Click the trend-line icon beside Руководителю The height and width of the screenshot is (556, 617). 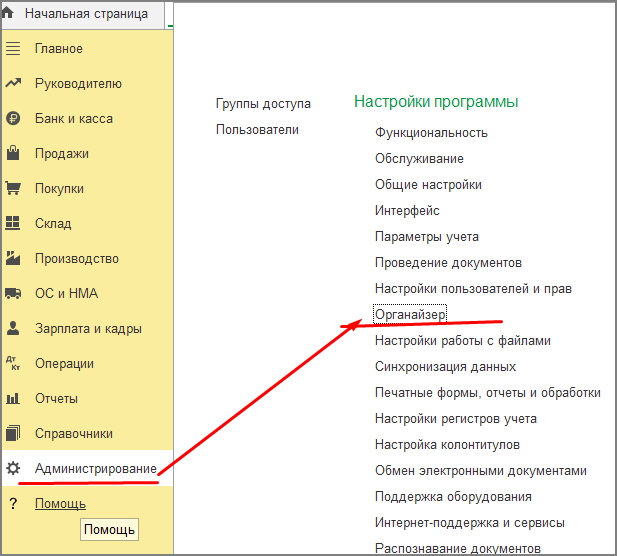(x=13, y=83)
